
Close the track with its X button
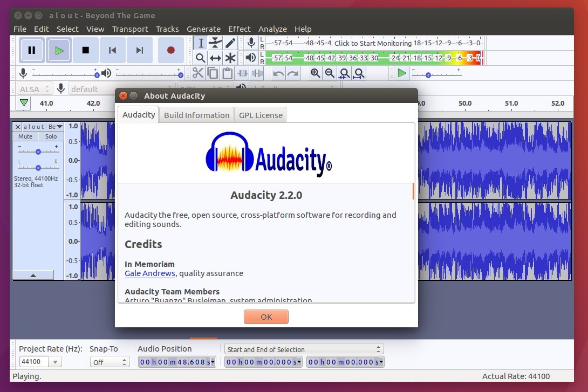[18, 127]
